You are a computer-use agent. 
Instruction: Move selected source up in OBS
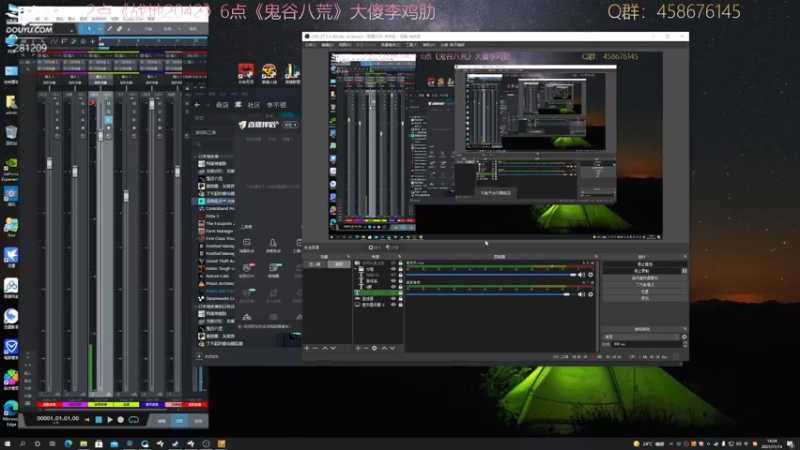coord(384,348)
